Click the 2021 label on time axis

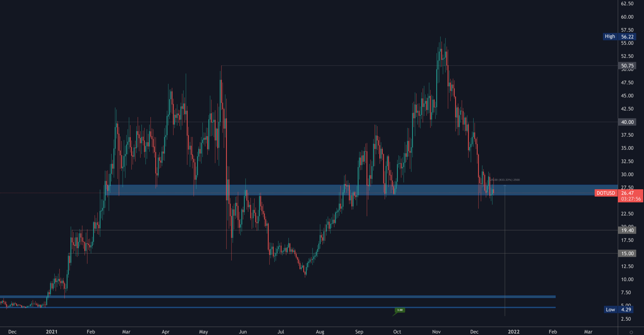51,332
